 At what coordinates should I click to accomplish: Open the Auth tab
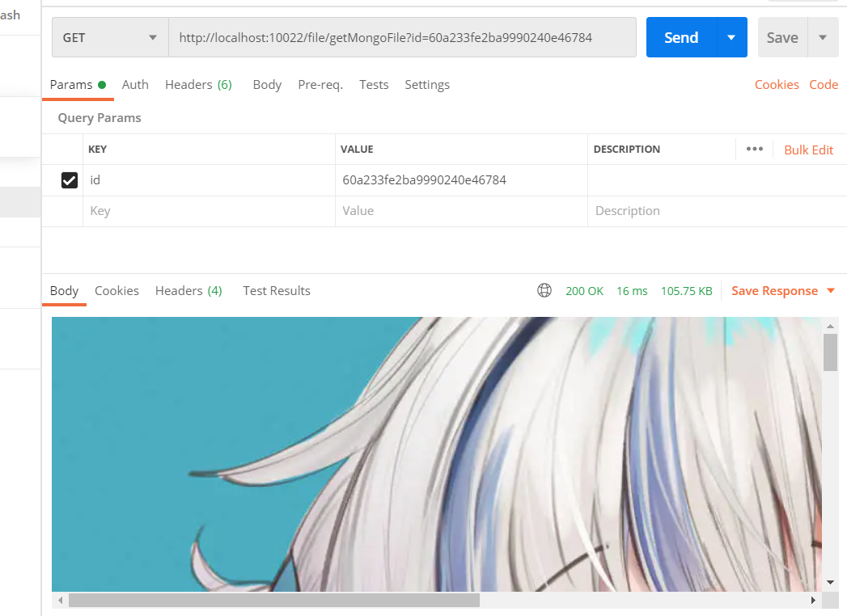[135, 85]
